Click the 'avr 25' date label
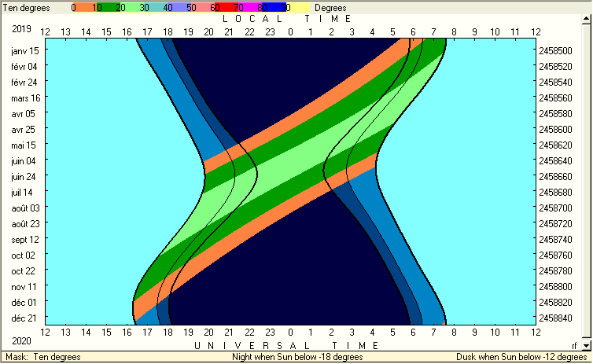 [x=23, y=130]
